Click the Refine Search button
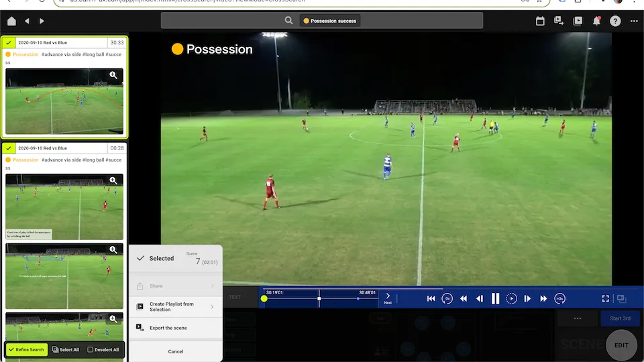The image size is (644, 362). click(27, 350)
